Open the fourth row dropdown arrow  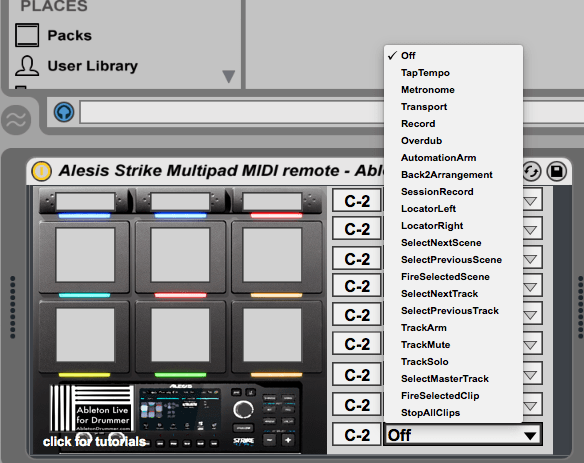tap(531, 286)
